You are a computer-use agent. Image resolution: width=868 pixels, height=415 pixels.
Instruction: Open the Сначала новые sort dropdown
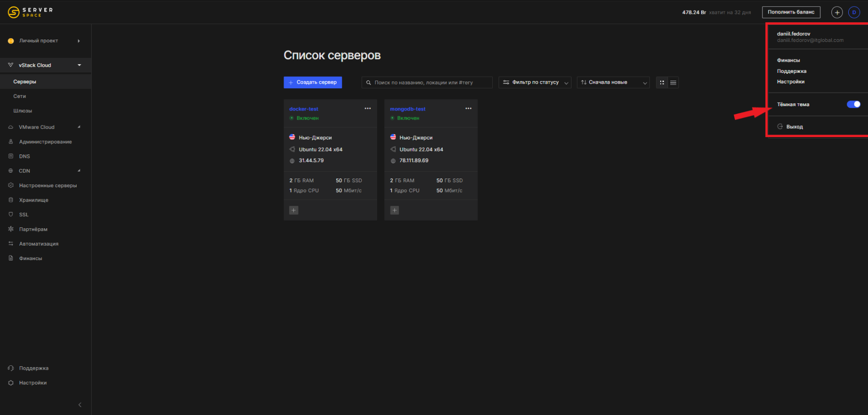[613, 83]
